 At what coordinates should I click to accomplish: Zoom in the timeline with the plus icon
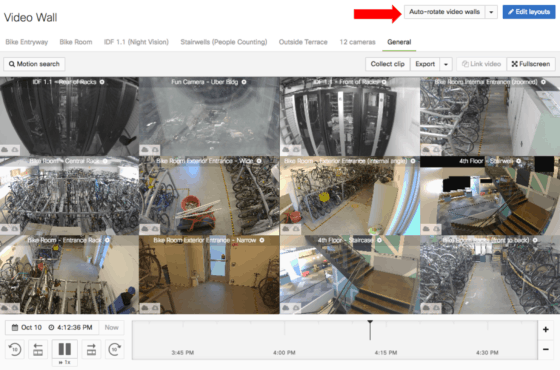tap(546, 329)
